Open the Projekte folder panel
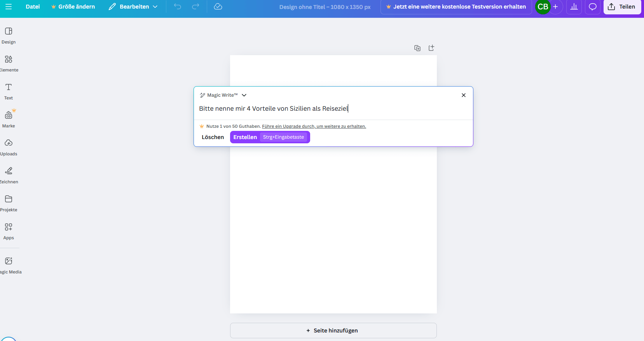Screen dimensions: 644x341 [x=9, y=203]
